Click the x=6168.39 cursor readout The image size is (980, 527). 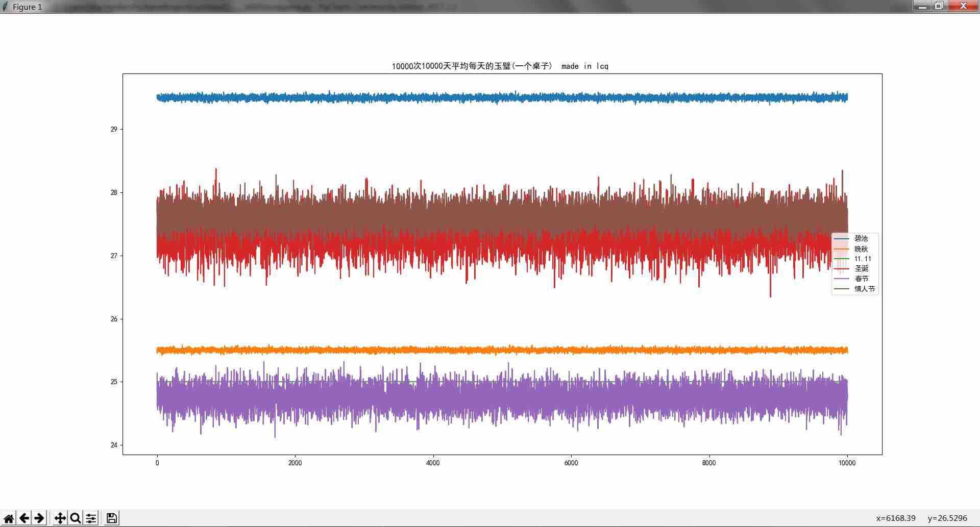point(896,518)
